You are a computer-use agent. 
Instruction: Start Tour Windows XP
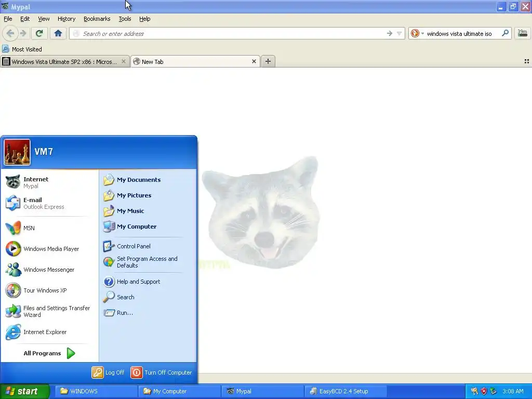(49, 290)
